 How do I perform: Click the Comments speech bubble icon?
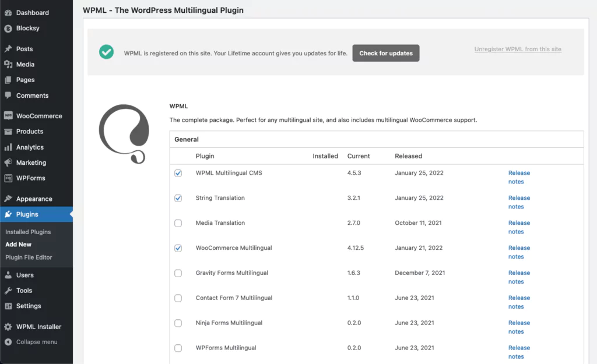coord(8,96)
